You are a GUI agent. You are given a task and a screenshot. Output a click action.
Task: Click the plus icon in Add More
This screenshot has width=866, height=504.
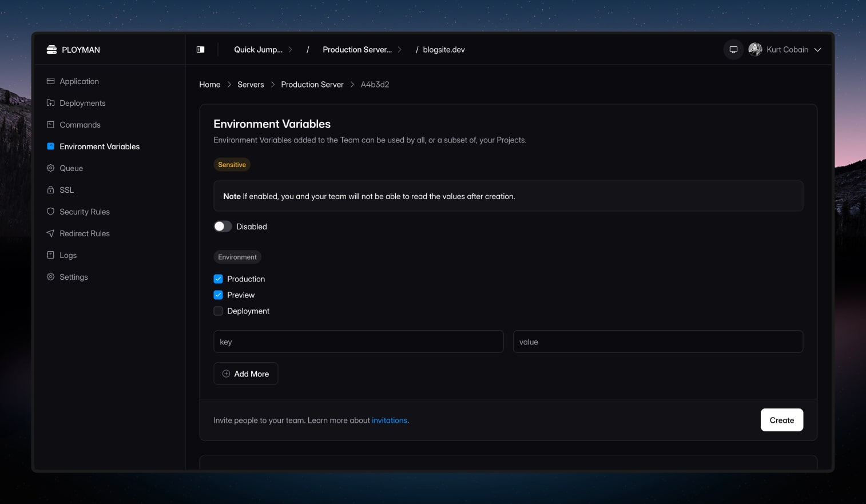[227, 374]
